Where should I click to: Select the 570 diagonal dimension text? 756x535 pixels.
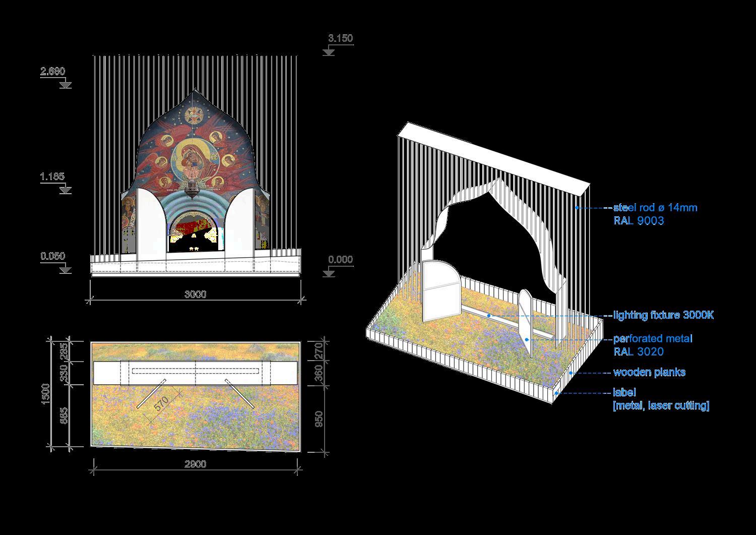coord(160,405)
